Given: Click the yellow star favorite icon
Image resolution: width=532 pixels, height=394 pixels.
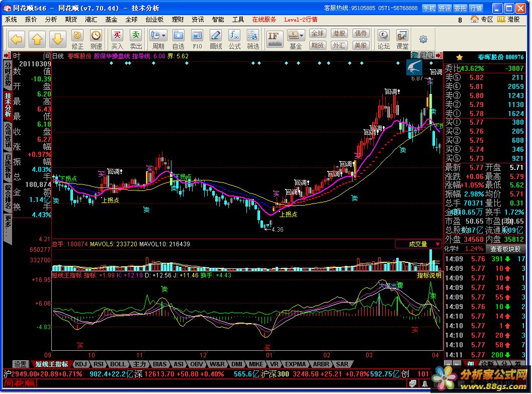Looking at the screenshot, I should [460, 57].
